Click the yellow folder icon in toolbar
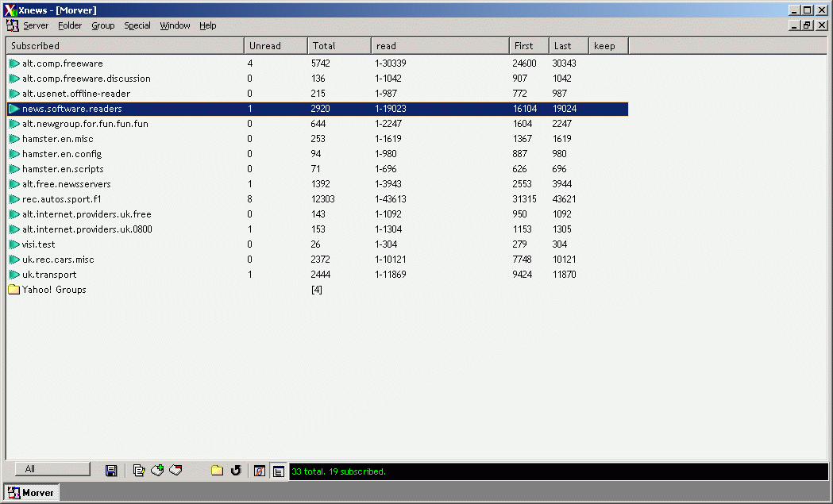This screenshot has height=504, width=833. [217, 471]
